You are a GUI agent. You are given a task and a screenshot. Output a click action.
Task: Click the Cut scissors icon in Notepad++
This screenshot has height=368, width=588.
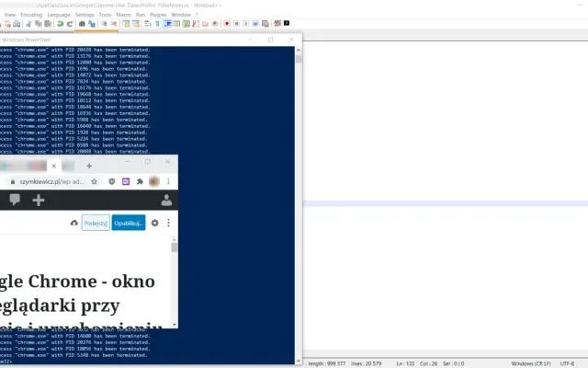pos(28,24)
